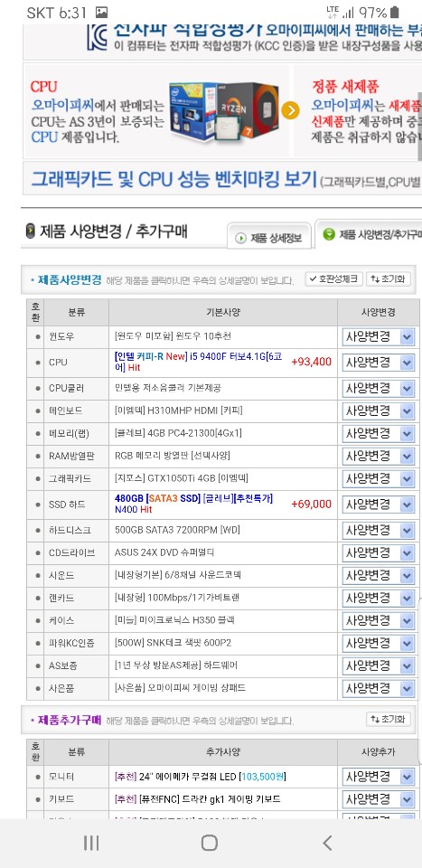Screen dimensions: 422x868
Task: Open 사양변경 dropdown for 하드디스크 row
Action: click(379, 531)
